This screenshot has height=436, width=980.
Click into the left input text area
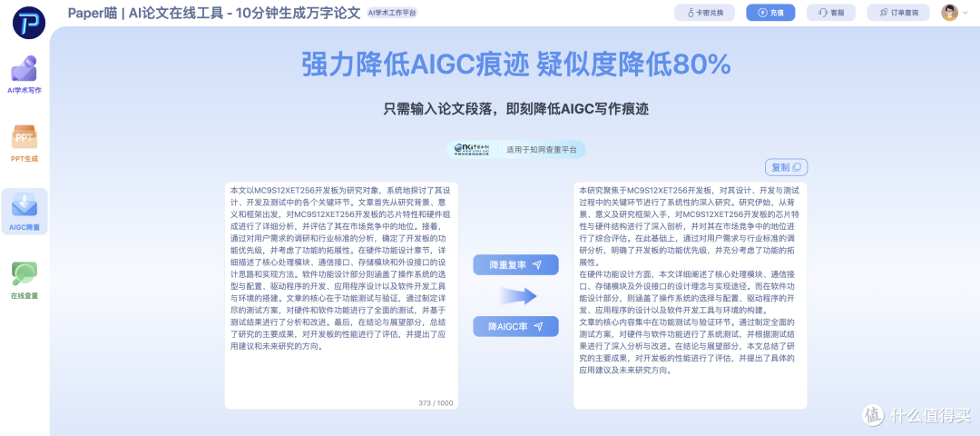[x=341, y=295]
